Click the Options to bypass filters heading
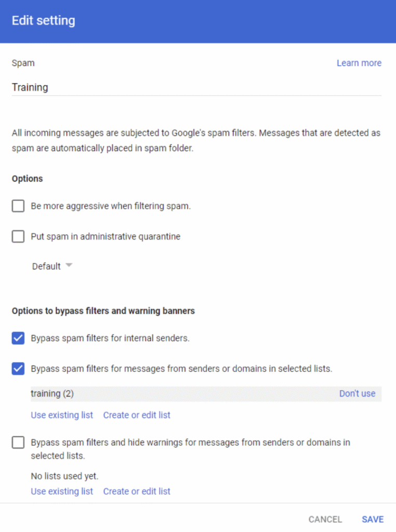Viewport: 396px width, 532px height. tap(103, 311)
